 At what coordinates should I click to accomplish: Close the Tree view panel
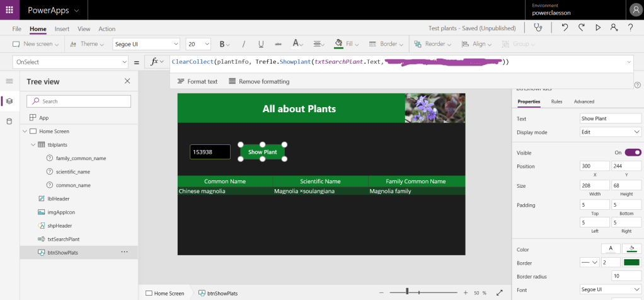pos(127,81)
